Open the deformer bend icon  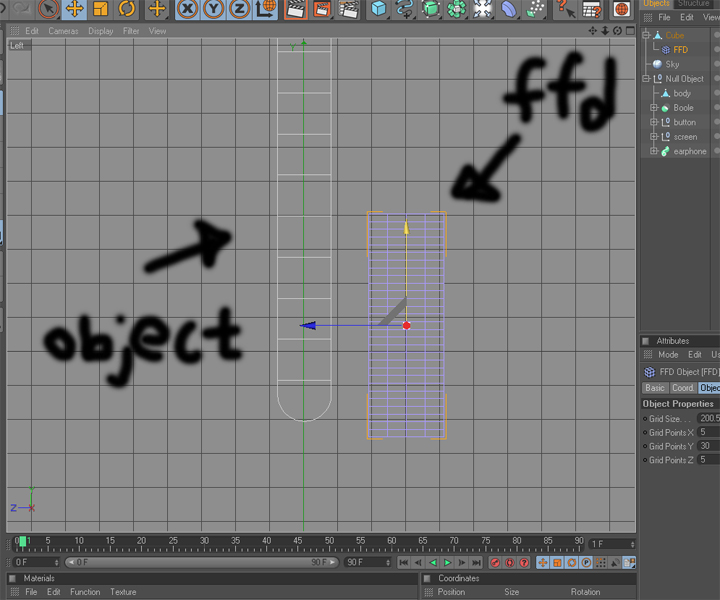click(x=509, y=9)
